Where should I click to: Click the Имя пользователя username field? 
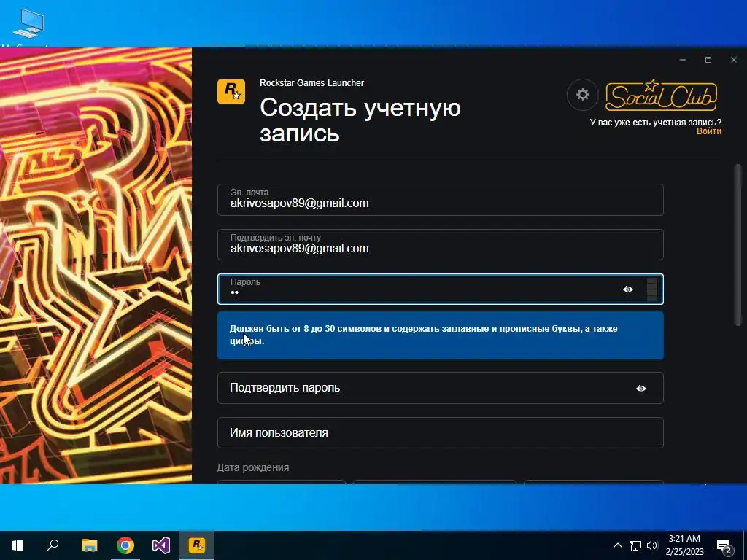coord(440,433)
